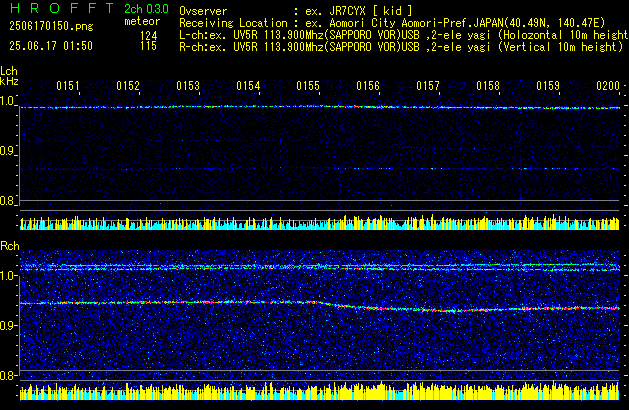Click the 0152 time marker

click(128, 86)
